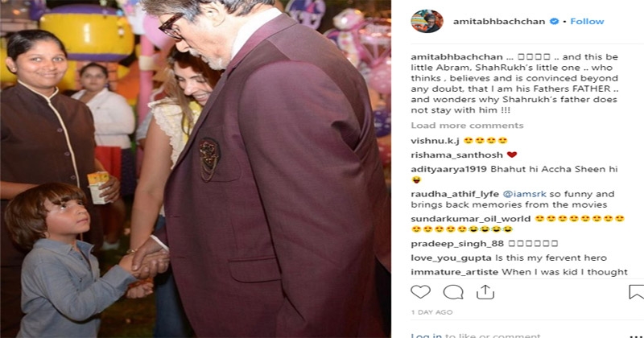644x338 pixels.
Task: Open the amitabhbachchan username in the header
Action: [499, 22]
